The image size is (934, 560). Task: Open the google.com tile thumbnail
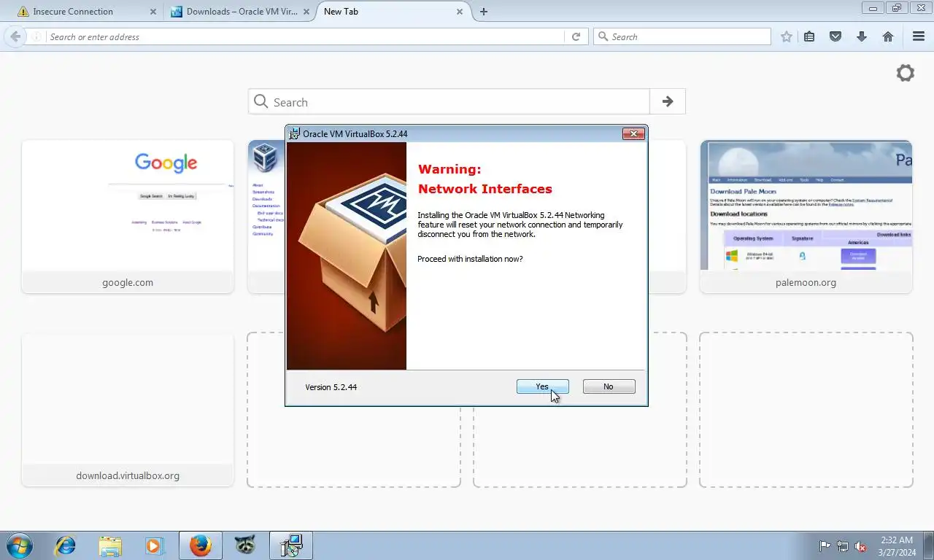[x=128, y=217]
